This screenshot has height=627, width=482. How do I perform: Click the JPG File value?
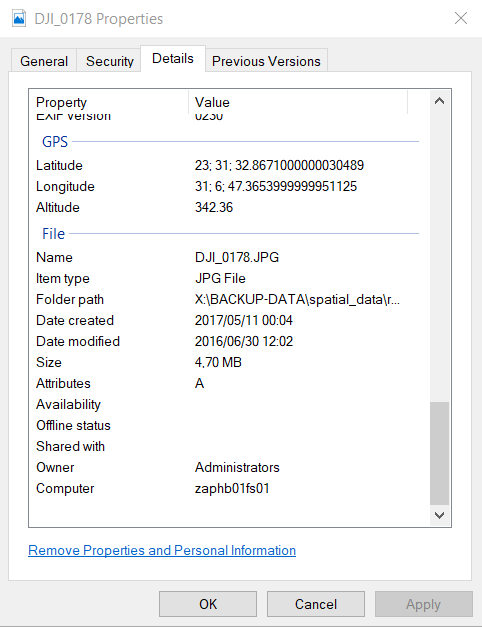tap(220, 278)
